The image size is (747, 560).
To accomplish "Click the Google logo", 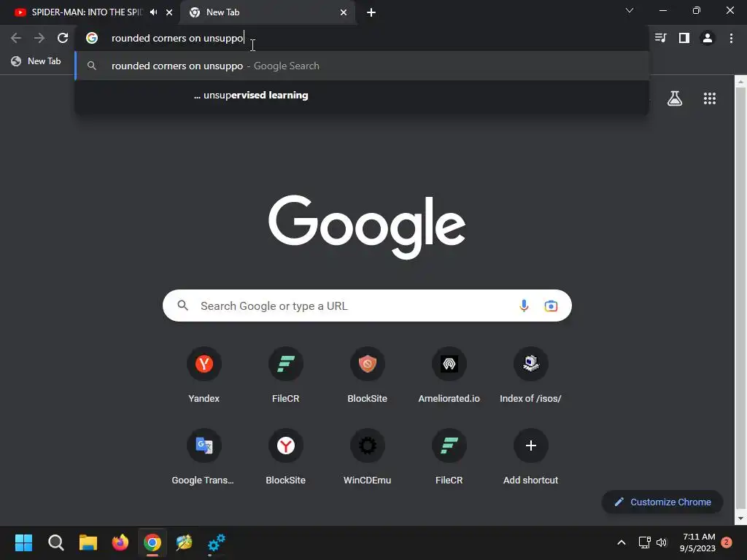I will pos(367,227).
